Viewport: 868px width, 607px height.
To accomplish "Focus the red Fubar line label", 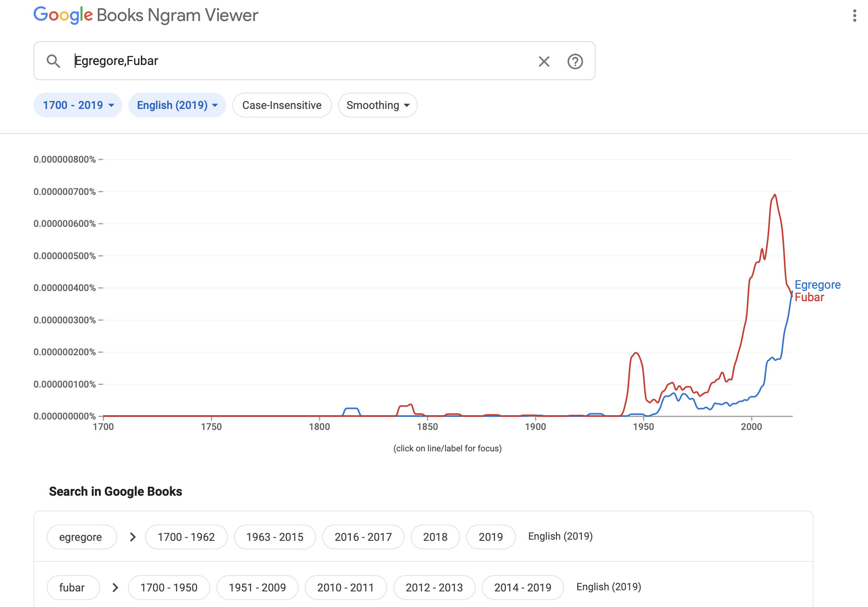I will 809,297.
